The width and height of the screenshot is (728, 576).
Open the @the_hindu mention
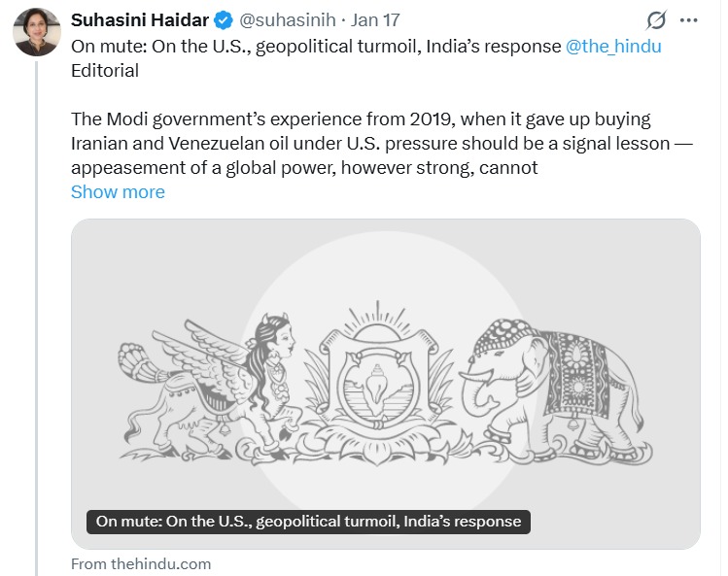(612, 46)
